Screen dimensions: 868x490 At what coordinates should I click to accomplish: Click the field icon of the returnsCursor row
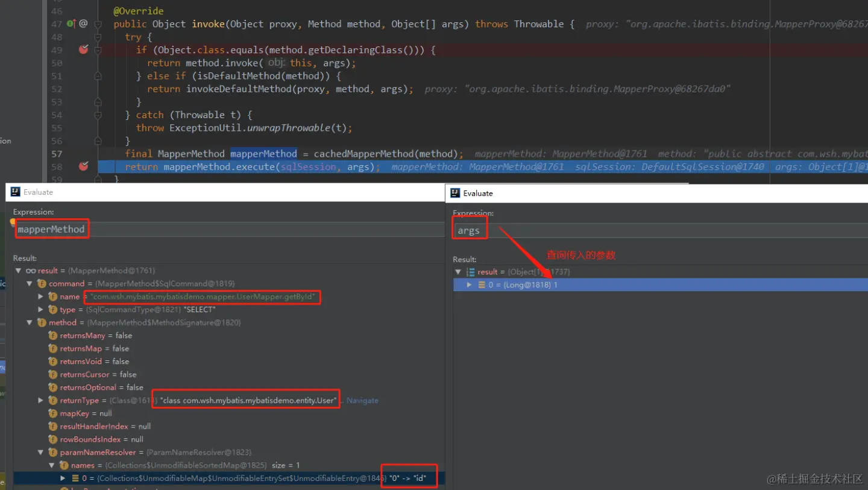(52, 374)
